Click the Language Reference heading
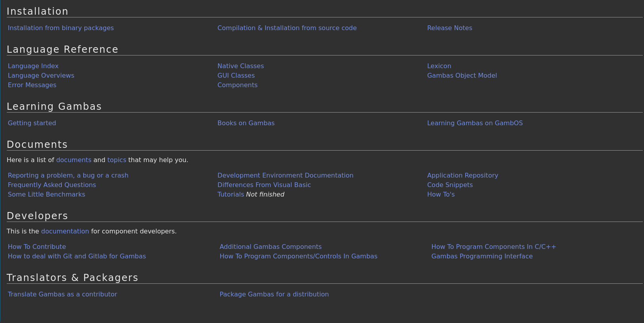Image resolution: width=644 pixels, height=323 pixels. [x=62, y=50]
